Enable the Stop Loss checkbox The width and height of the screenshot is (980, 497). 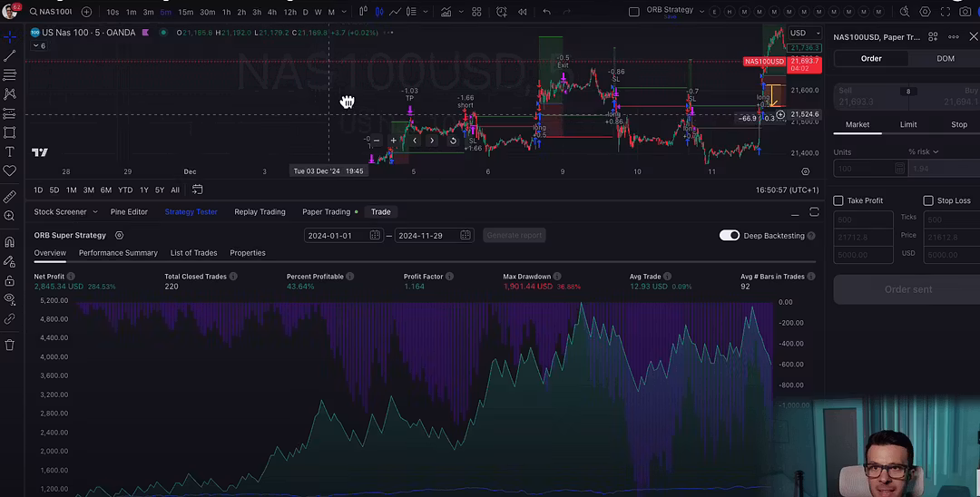[x=928, y=200]
